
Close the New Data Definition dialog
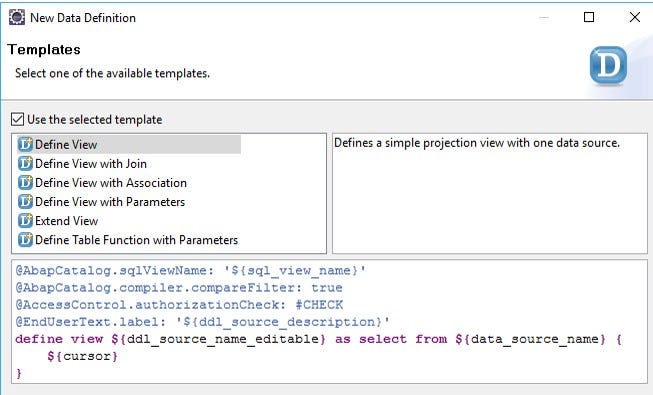635,17
